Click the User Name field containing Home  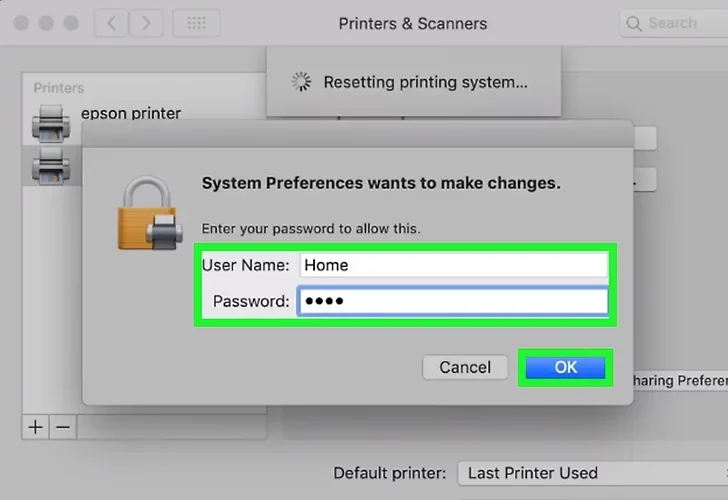[x=454, y=265]
